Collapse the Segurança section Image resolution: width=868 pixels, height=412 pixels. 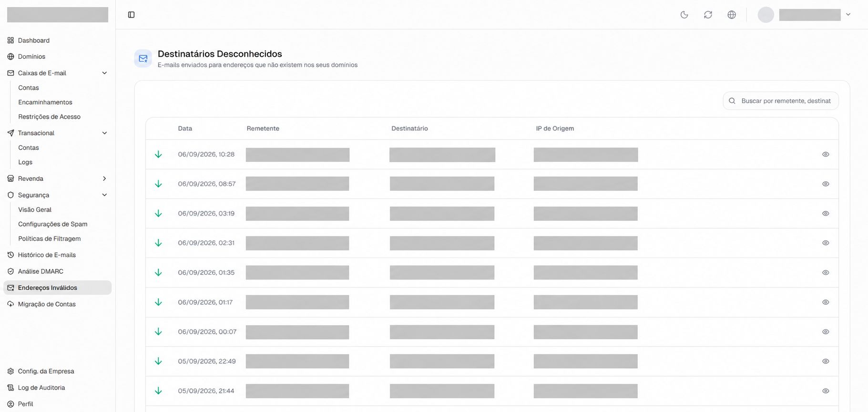coord(104,195)
